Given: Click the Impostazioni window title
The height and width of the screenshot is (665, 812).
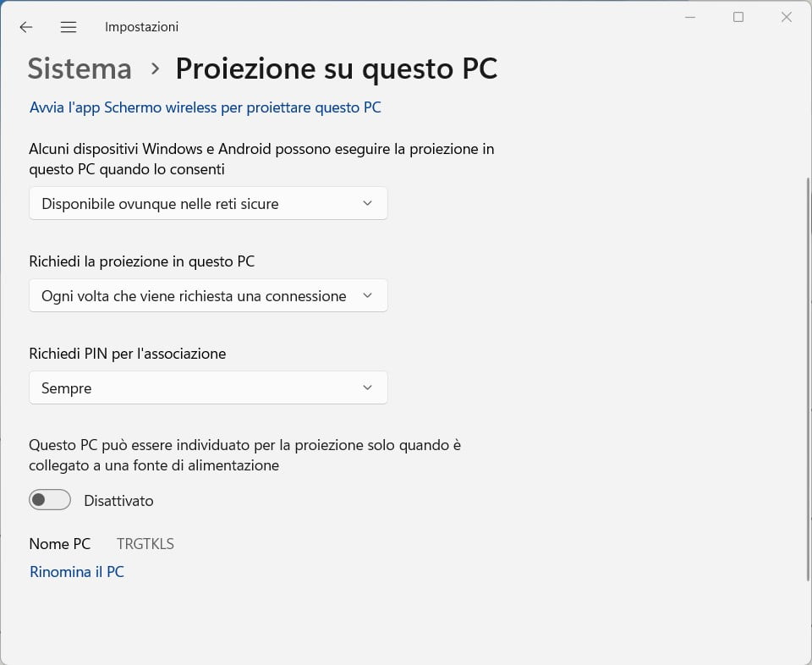Looking at the screenshot, I should pyautogui.click(x=141, y=27).
